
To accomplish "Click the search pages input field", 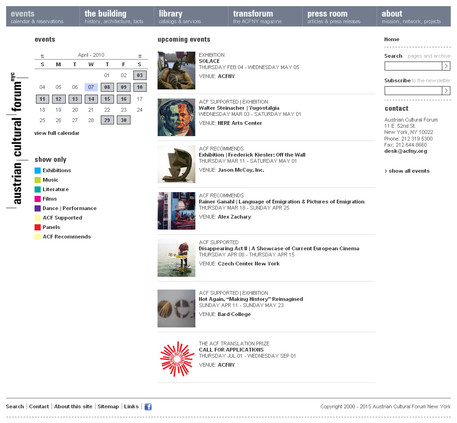I will (x=413, y=66).
